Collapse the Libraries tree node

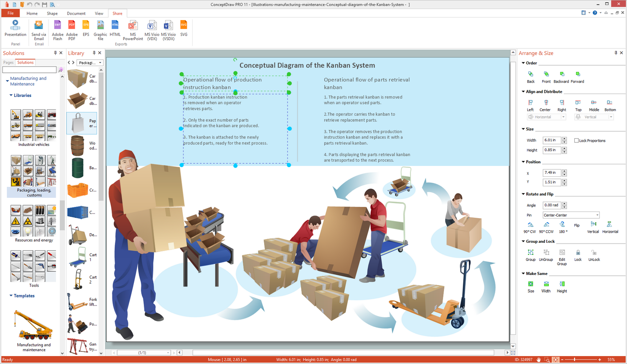tap(11, 95)
